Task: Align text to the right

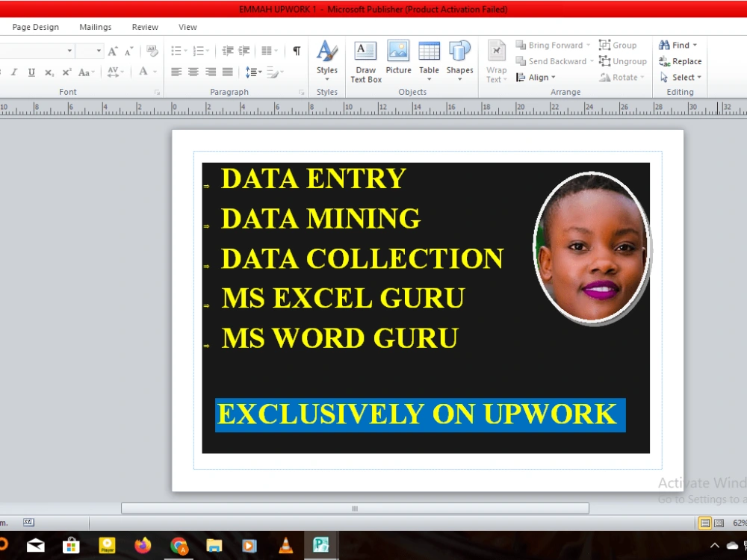Action: (x=210, y=72)
